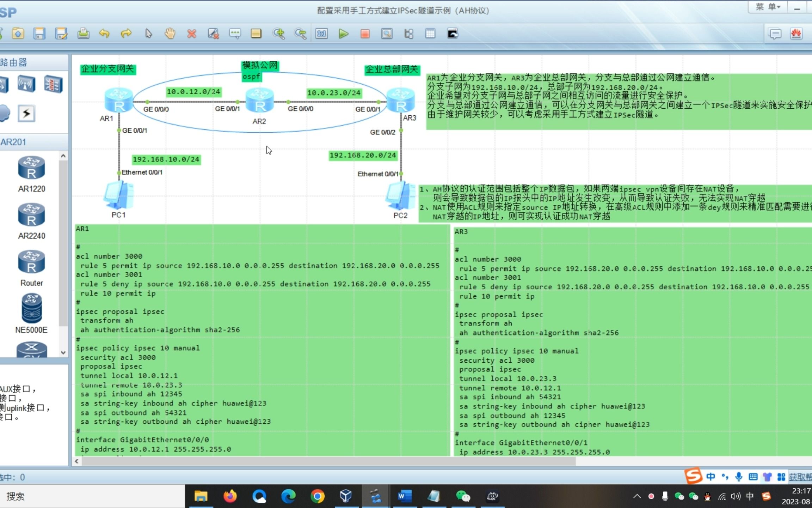Click the Sogou input method S logo

[x=693, y=476]
